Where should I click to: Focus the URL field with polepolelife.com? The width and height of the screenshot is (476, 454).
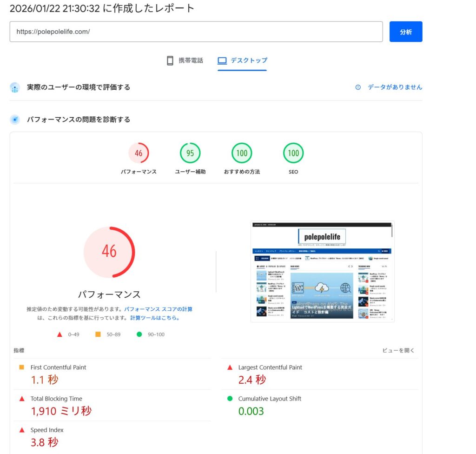tap(196, 32)
